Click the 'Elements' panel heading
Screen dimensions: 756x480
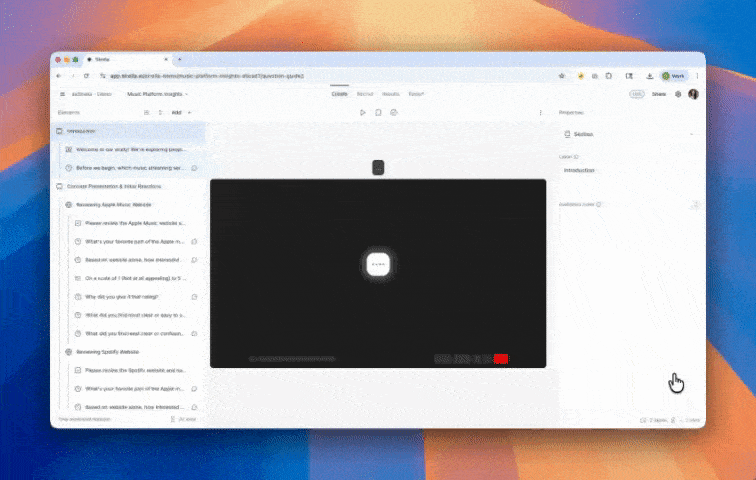[x=68, y=112]
